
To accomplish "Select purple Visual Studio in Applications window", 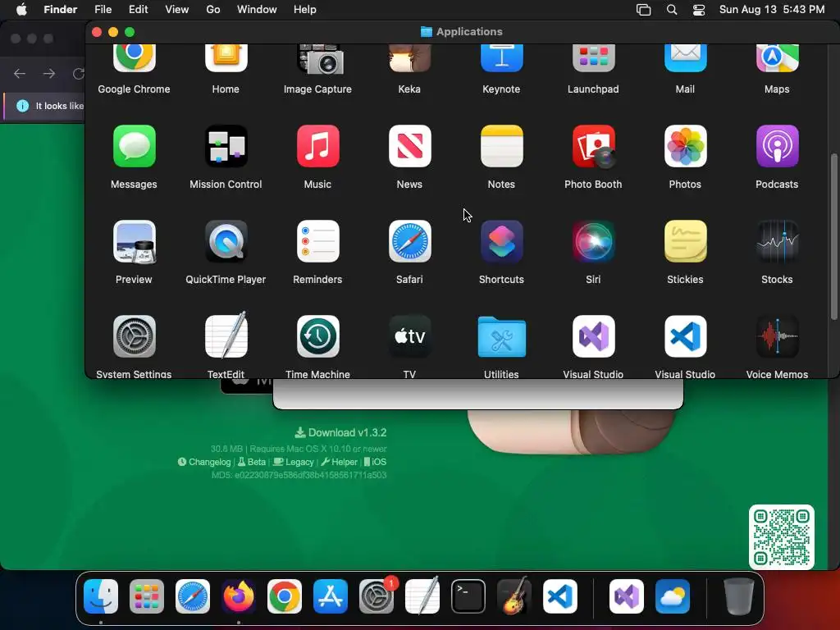I will (x=593, y=336).
